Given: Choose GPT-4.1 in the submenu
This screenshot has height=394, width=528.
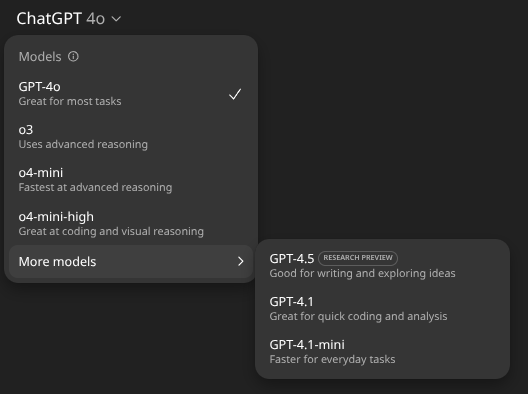Looking at the screenshot, I should point(383,309).
